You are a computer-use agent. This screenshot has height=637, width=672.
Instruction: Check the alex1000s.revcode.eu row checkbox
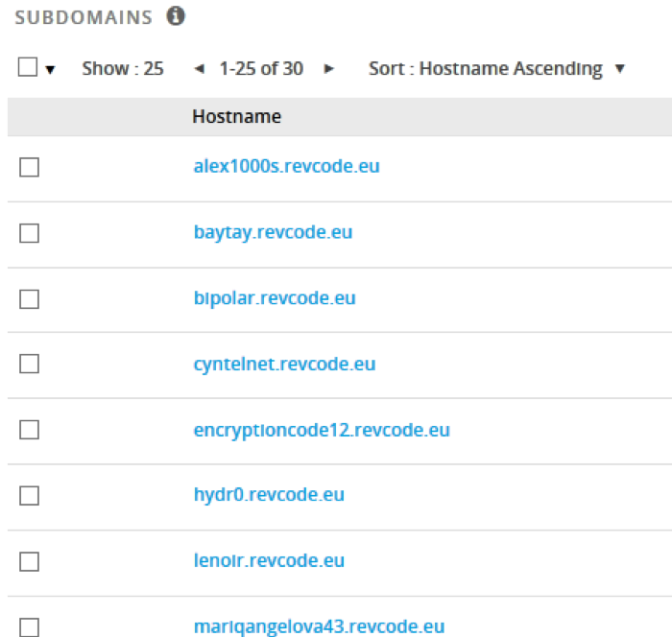click(29, 167)
